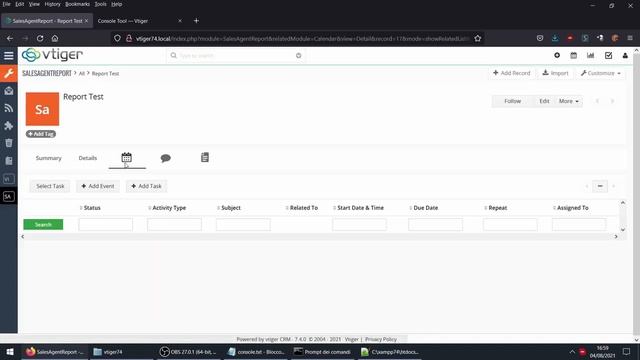
Task: Go to the browser home page
Action: tap(55, 38)
